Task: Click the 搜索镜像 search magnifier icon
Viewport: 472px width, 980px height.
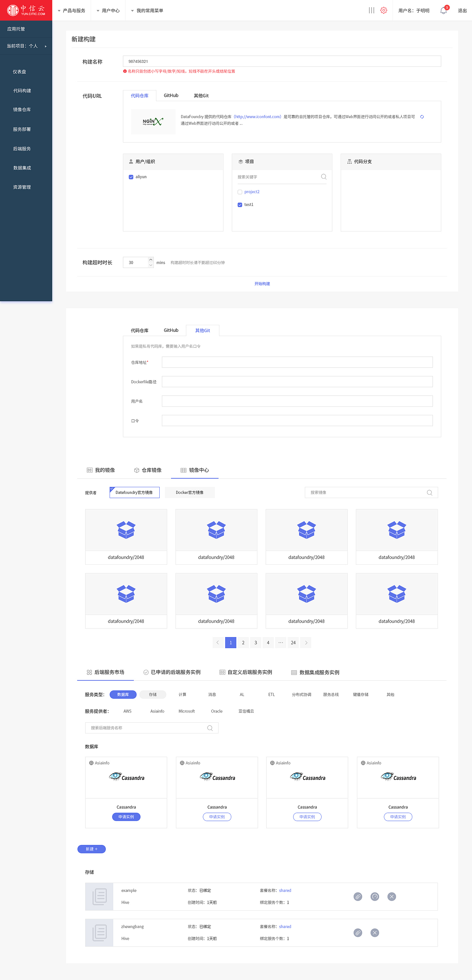Action: pyautogui.click(x=430, y=492)
